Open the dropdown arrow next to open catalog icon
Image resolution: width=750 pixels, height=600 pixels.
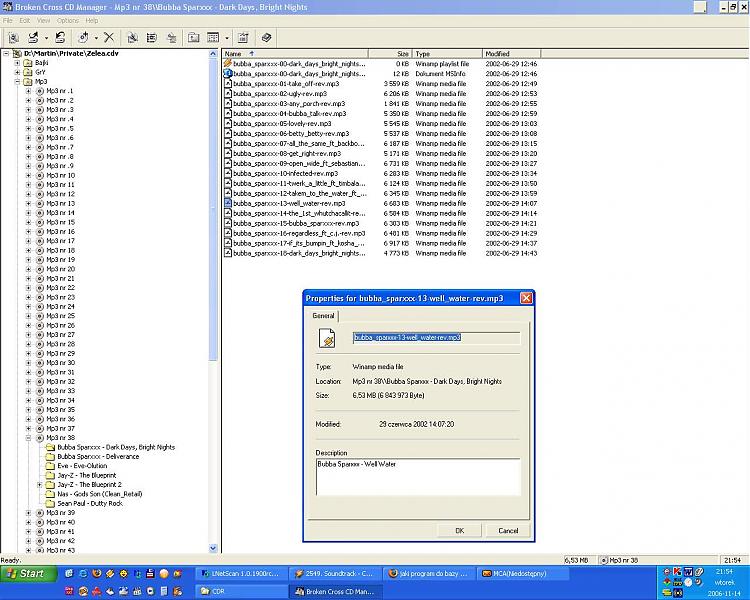tap(46, 38)
